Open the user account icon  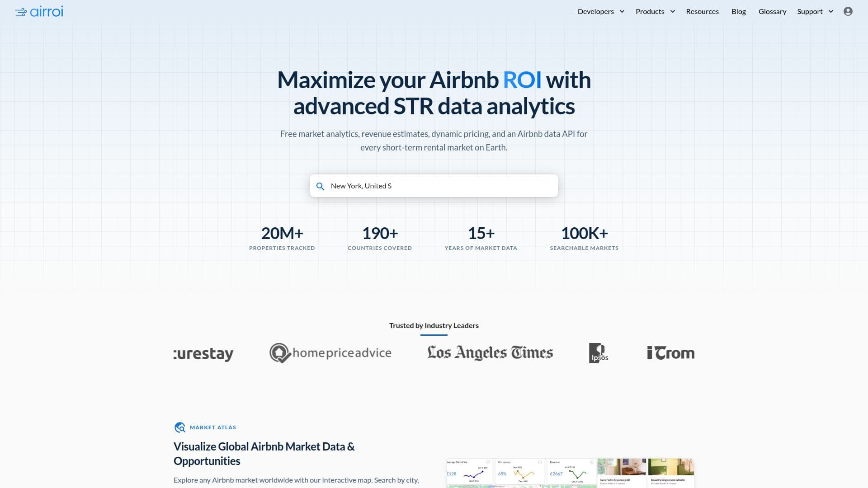pos(848,11)
